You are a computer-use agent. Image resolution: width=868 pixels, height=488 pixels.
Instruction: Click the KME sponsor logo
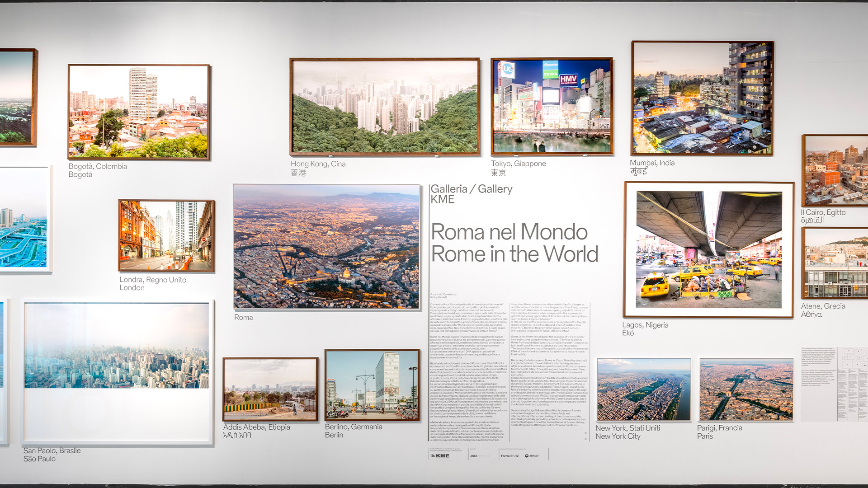pyautogui.click(x=440, y=455)
